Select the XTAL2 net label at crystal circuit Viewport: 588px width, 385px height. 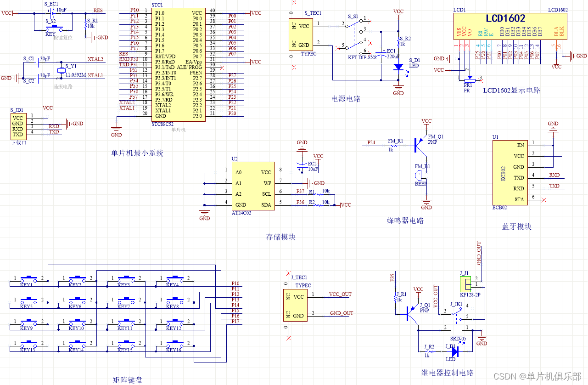pos(95,59)
